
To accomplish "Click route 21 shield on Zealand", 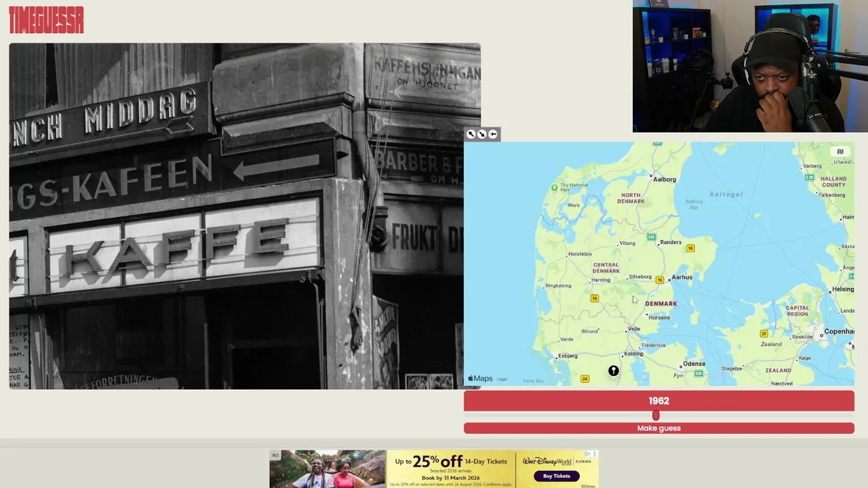I will 764,333.
